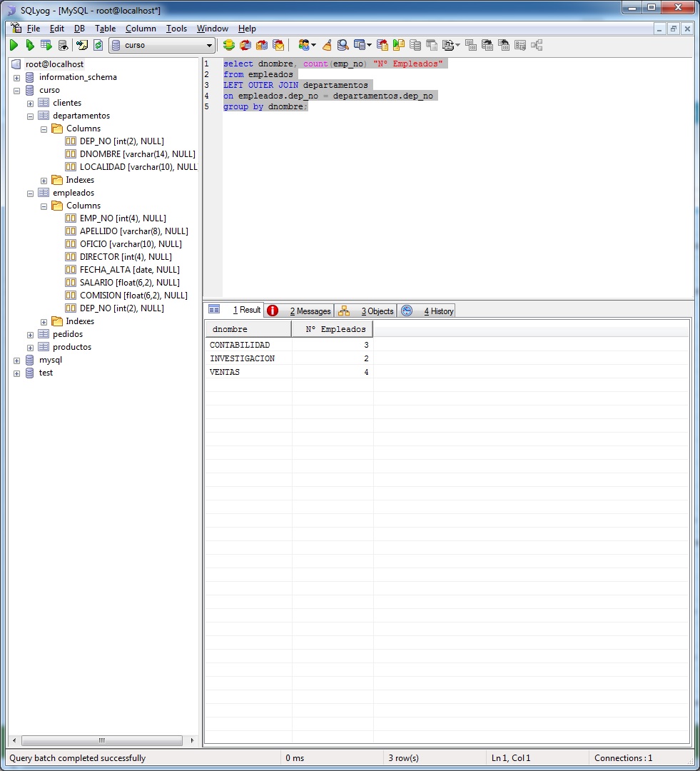Click the red-arrow database restore icon
The width and height of the screenshot is (700, 771).
click(245, 45)
